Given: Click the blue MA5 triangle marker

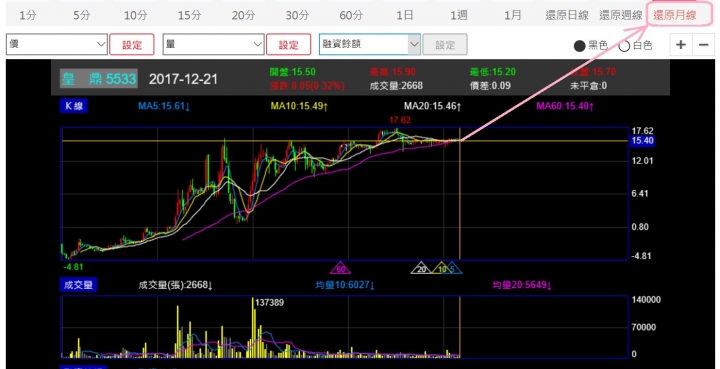Looking at the screenshot, I should click(453, 268).
